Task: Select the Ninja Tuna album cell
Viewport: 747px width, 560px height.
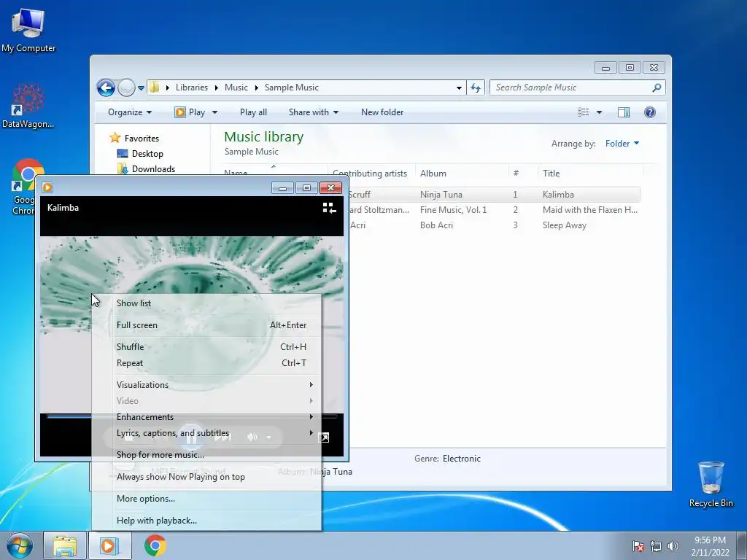Action: click(x=441, y=194)
